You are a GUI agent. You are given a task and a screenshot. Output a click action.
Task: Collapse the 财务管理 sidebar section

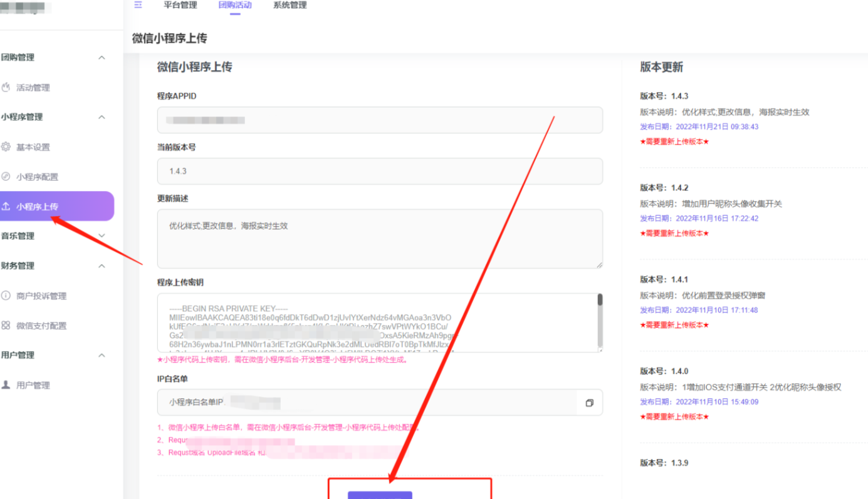click(102, 265)
